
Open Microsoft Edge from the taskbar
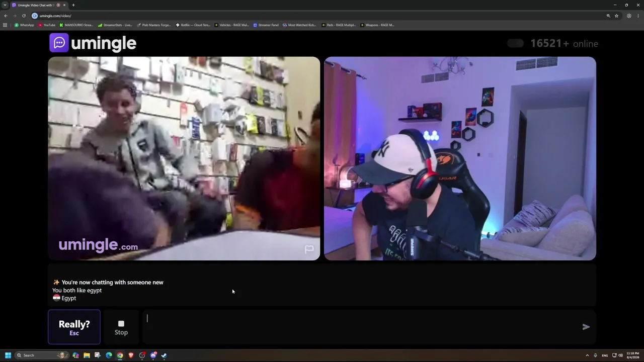click(x=109, y=355)
